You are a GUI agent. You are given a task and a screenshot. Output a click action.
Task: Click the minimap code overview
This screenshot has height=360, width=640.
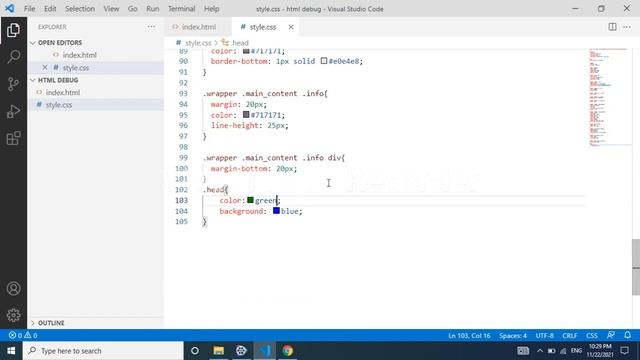pyautogui.click(x=610, y=97)
